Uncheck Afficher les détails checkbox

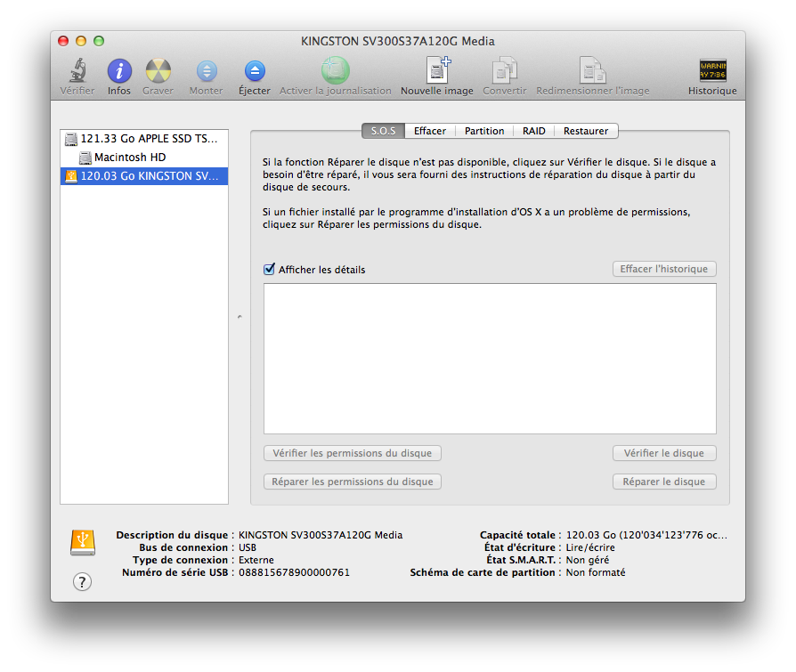pyautogui.click(x=270, y=270)
